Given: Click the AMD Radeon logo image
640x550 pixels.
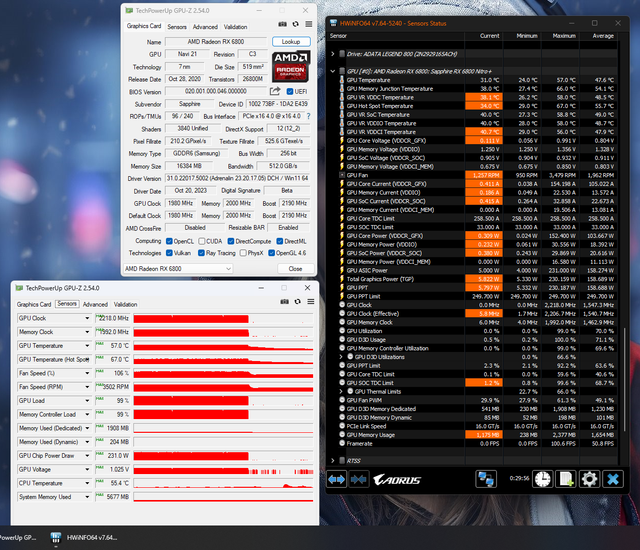Looking at the screenshot, I should click(x=291, y=66).
